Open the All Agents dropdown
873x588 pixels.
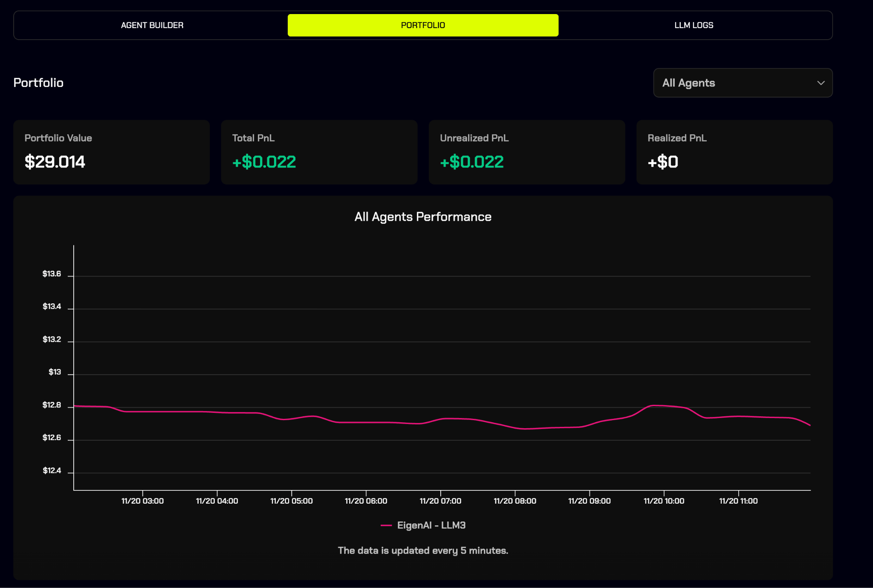click(x=743, y=83)
